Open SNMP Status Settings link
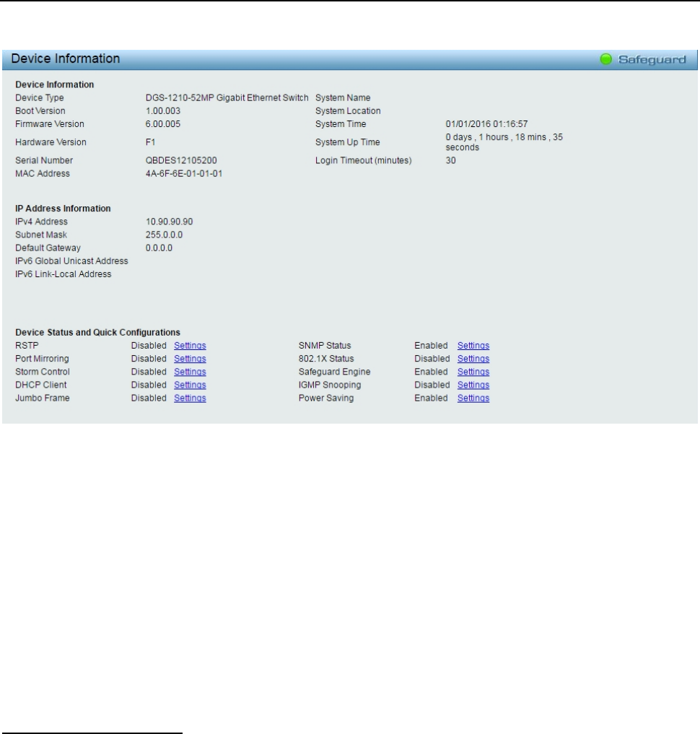This screenshot has width=700, height=734. click(x=473, y=346)
